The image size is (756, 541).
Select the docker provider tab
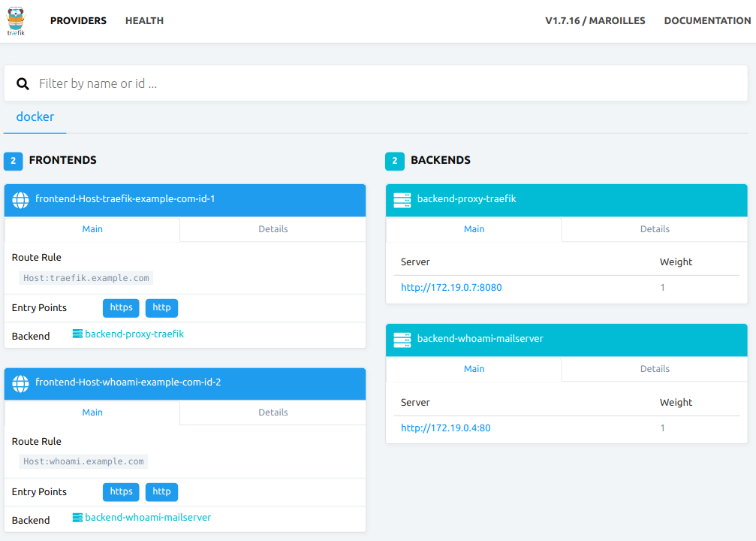pyautogui.click(x=35, y=116)
